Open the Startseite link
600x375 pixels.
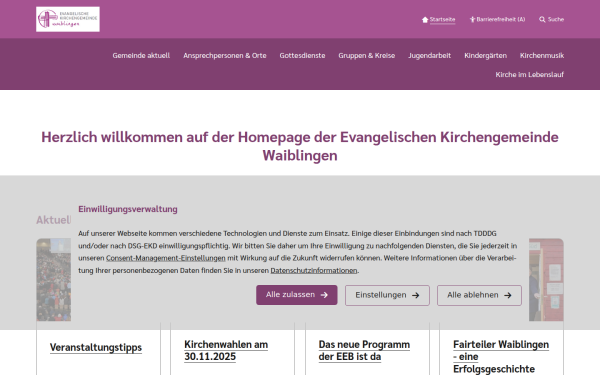click(x=442, y=20)
